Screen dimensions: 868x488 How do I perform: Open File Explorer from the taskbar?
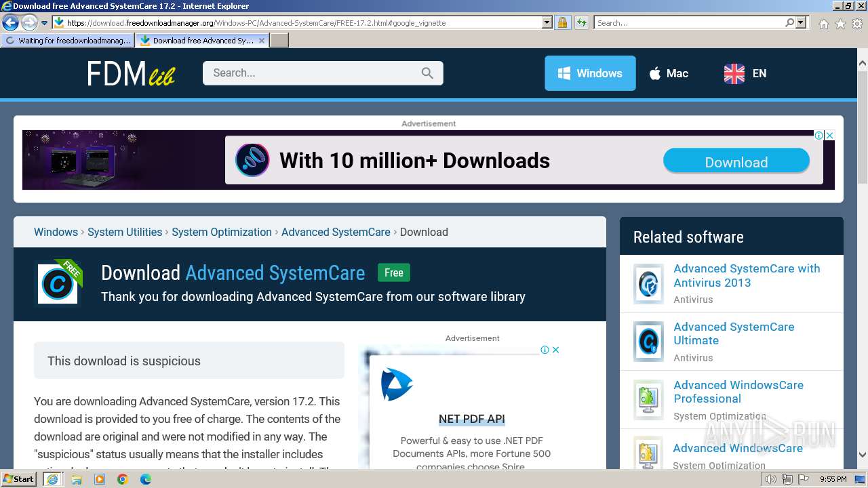[77, 479]
